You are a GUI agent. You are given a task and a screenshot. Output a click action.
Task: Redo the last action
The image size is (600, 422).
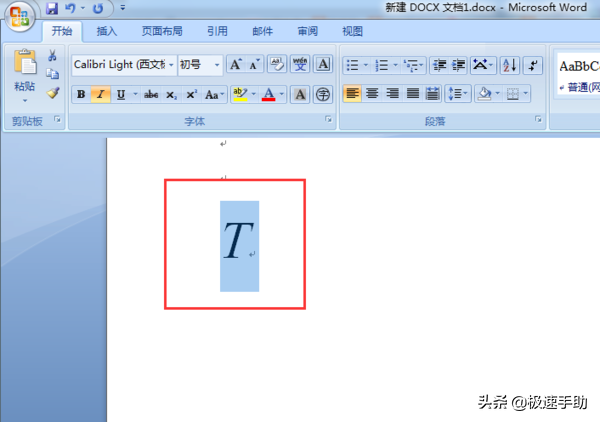pos(98,8)
